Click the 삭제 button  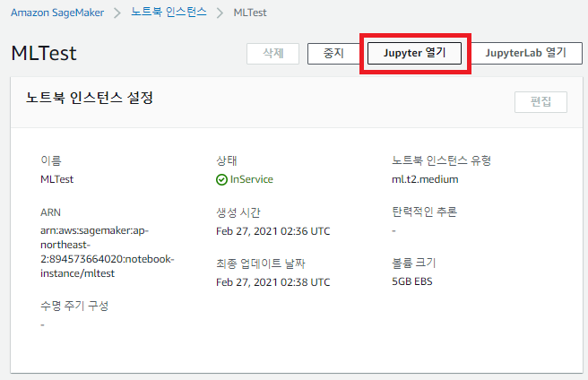(x=273, y=54)
